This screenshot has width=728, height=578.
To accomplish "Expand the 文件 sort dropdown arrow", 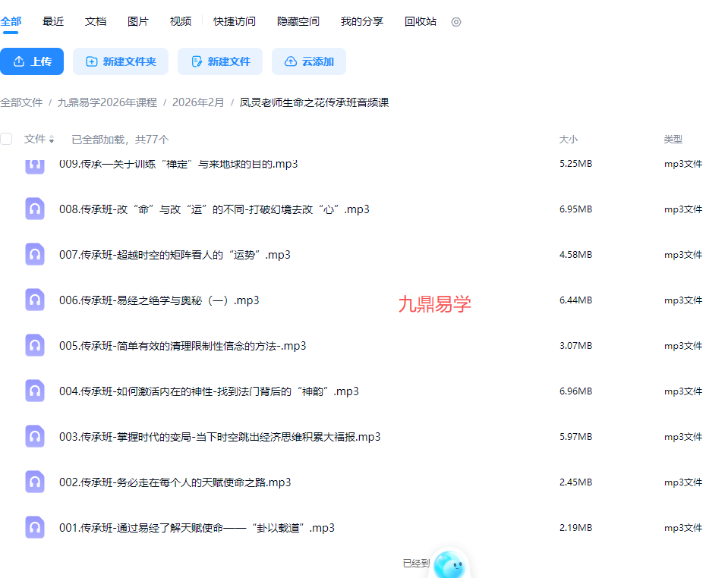I will click(52, 140).
